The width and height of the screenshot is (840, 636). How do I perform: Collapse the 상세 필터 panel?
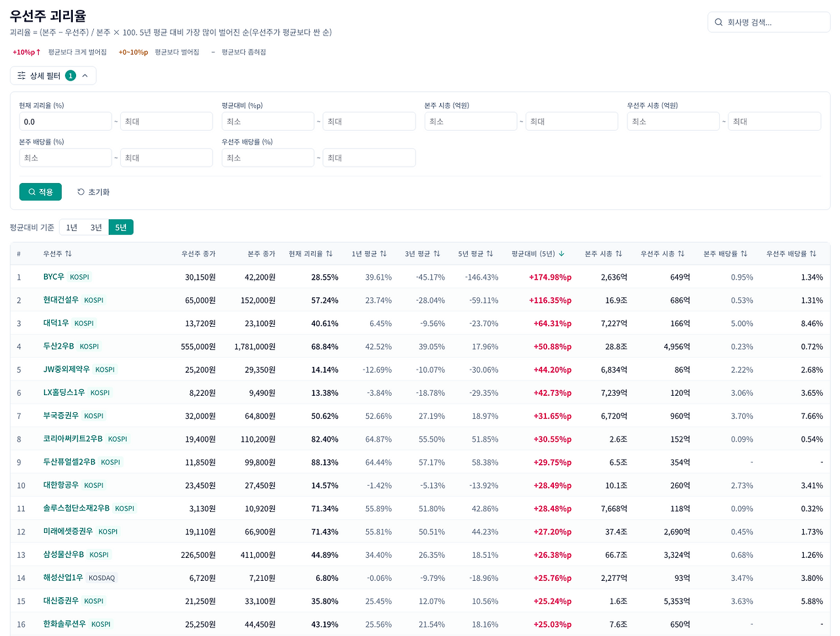[x=53, y=76]
